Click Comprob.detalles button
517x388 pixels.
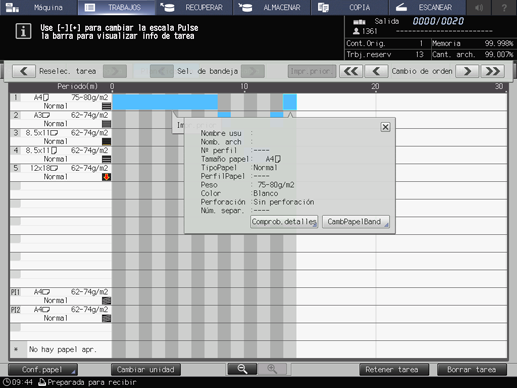pyautogui.click(x=284, y=222)
